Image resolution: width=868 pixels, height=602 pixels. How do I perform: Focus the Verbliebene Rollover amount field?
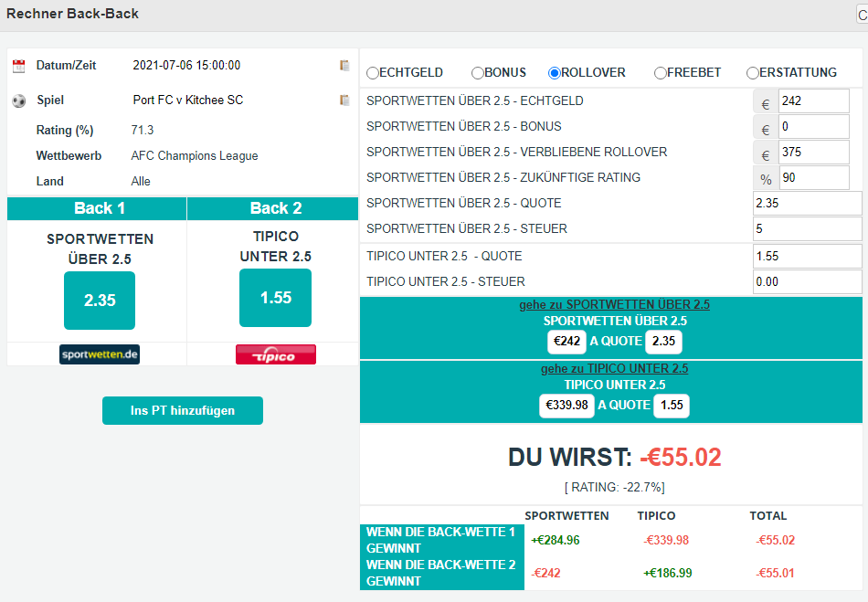[x=814, y=153]
